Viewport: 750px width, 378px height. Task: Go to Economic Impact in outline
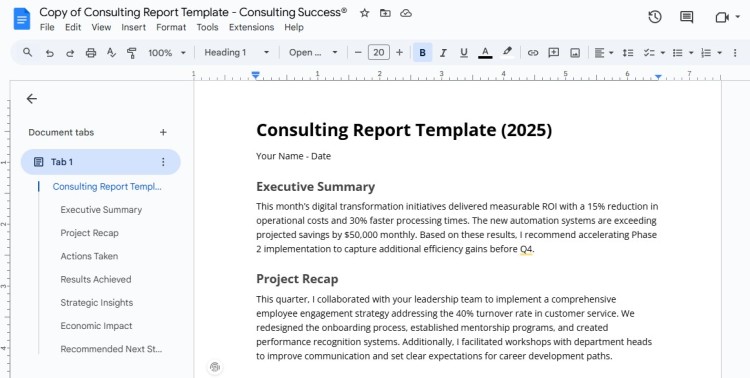click(96, 326)
